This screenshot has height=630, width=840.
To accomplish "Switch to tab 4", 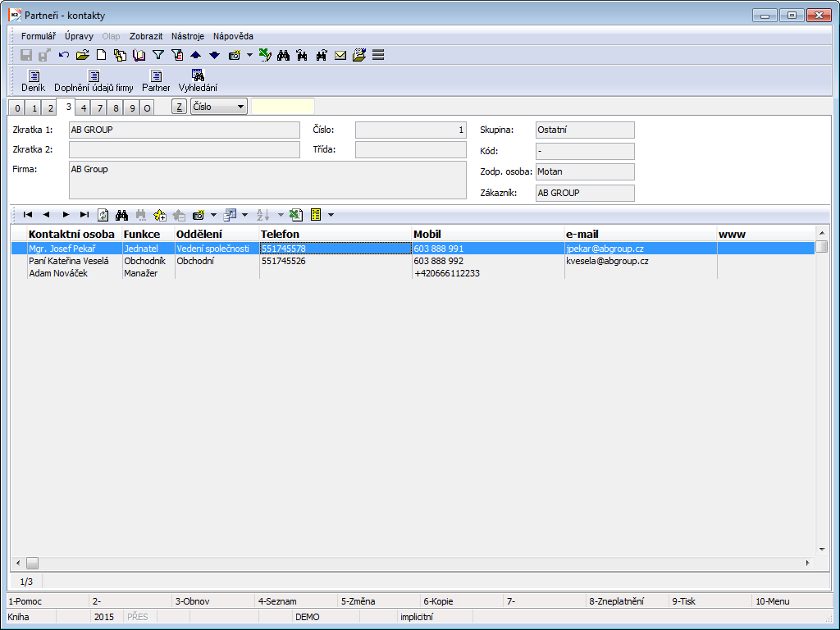I will 83,107.
